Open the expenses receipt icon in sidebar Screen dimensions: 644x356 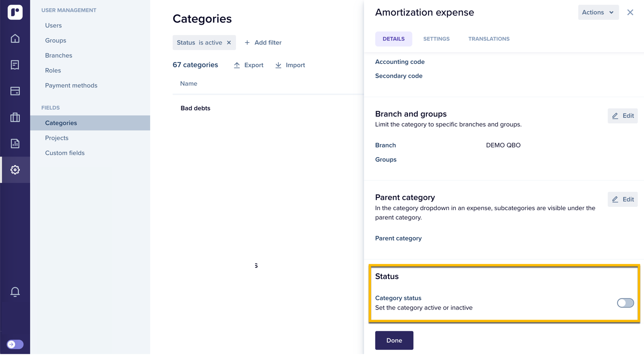15,65
